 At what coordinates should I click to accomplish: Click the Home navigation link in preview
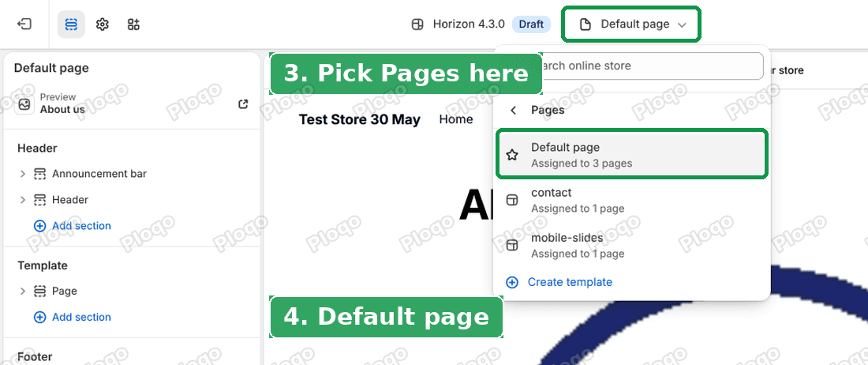click(x=455, y=119)
